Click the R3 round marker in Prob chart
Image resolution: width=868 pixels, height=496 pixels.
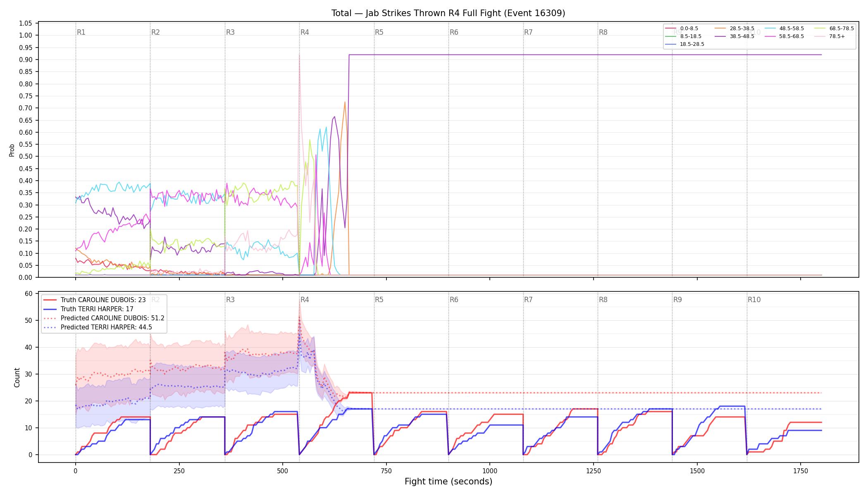coord(230,32)
